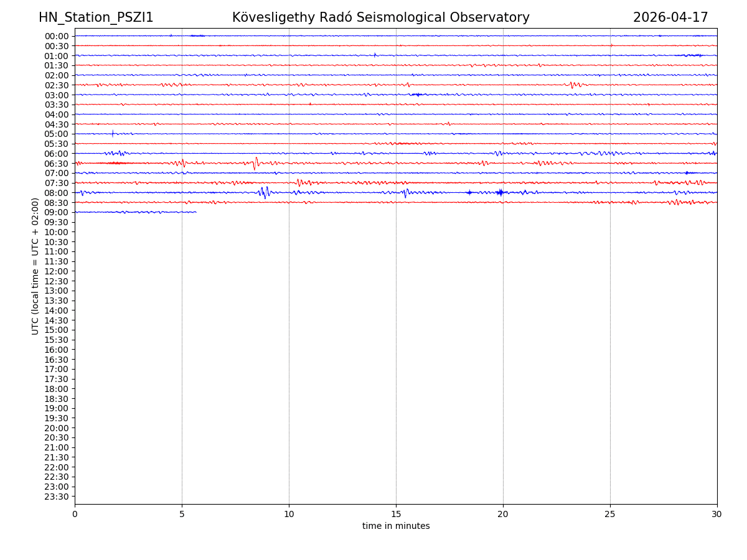Click the right end of the partial 09:00 blue trace
This screenshot has height=560, width=747.
[x=195, y=212]
